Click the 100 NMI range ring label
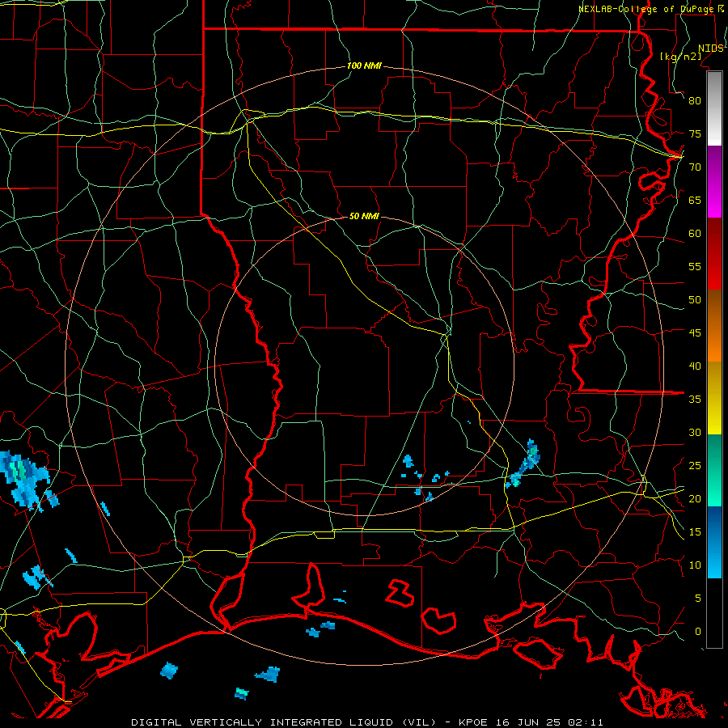The width and height of the screenshot is (728, 728). [x=364, y=66]
